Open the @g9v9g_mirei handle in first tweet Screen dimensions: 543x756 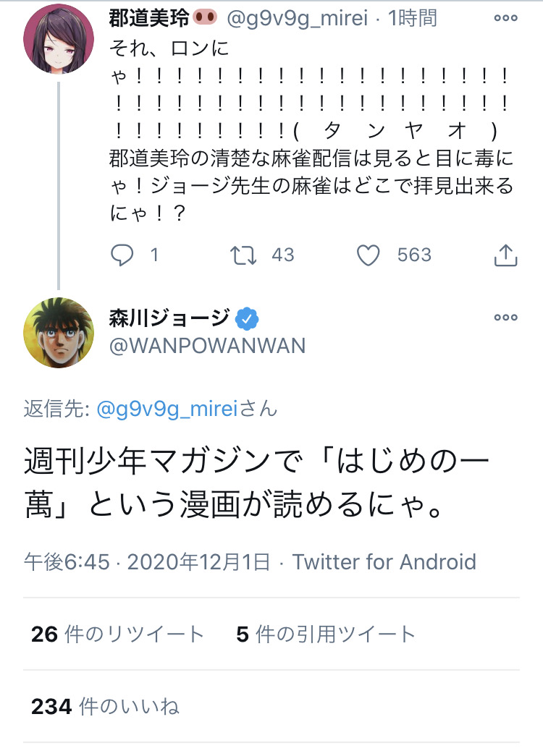(x=297, y=18)
